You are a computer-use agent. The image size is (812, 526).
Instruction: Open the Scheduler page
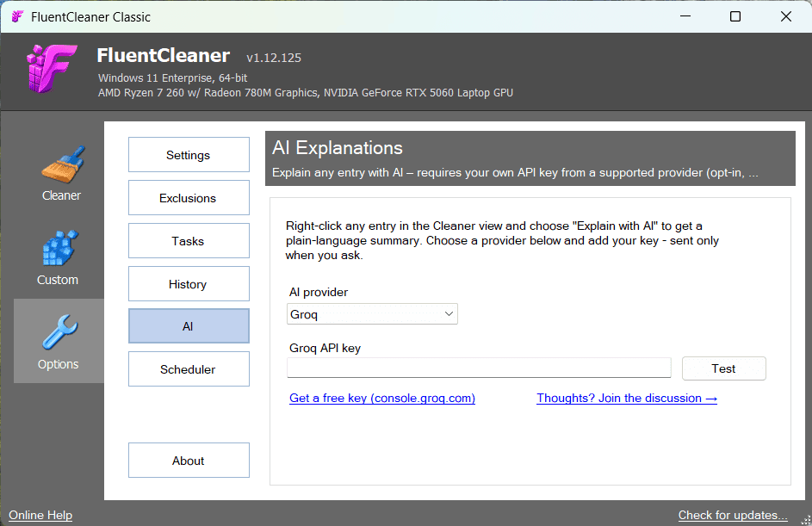[x=189, y=369]
